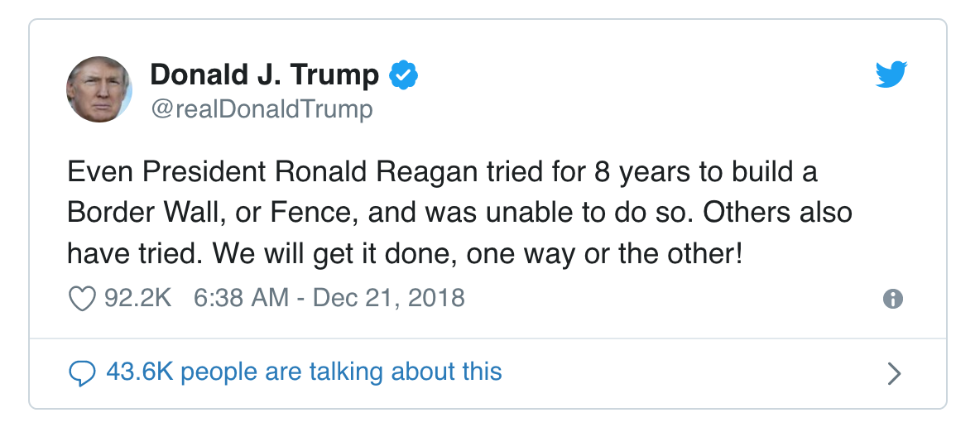Screen dimensions: 980x432
Task: Click the reply speech bubble icon
Action: click(x=81, y=372)
